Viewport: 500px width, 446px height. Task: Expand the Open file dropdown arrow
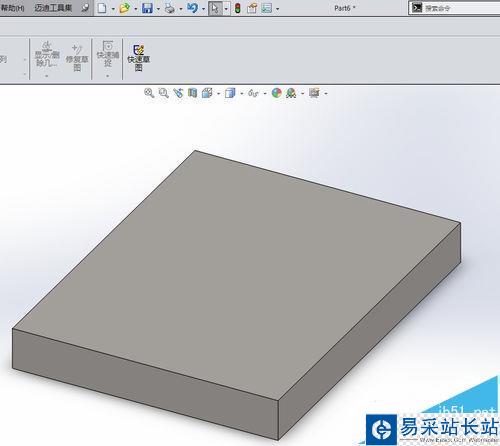point(136,9)
